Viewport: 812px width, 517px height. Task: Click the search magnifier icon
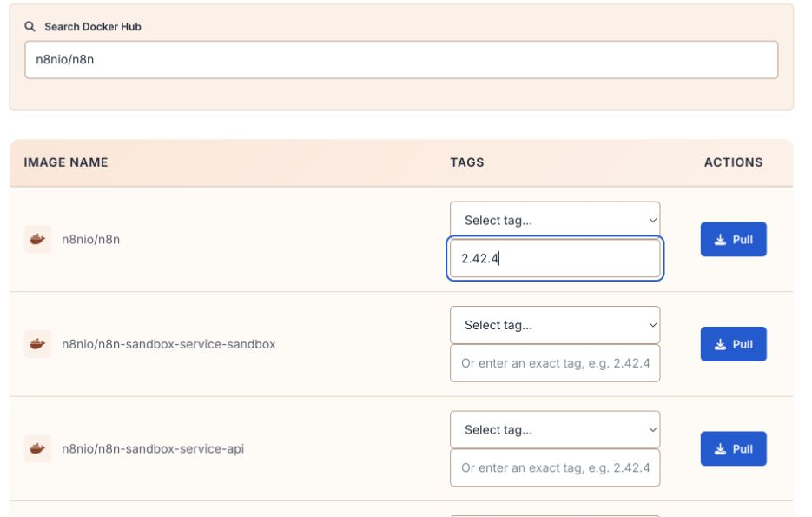(x=30, y=26)
